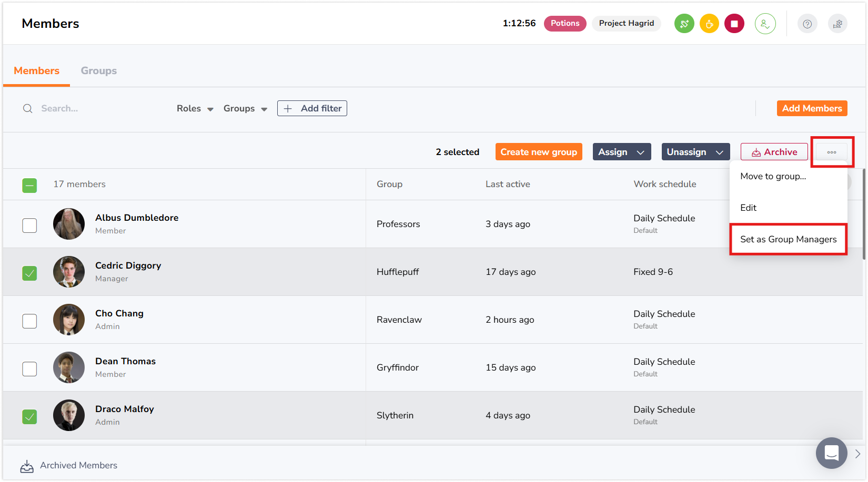Toggle the select-all members checkbox
This screenshot has width=868, height=482.
(x=29, y=185)
